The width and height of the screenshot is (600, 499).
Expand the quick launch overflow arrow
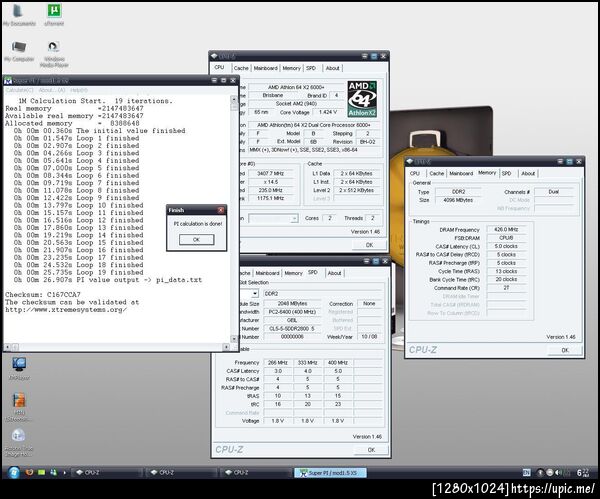click(64, 473)
